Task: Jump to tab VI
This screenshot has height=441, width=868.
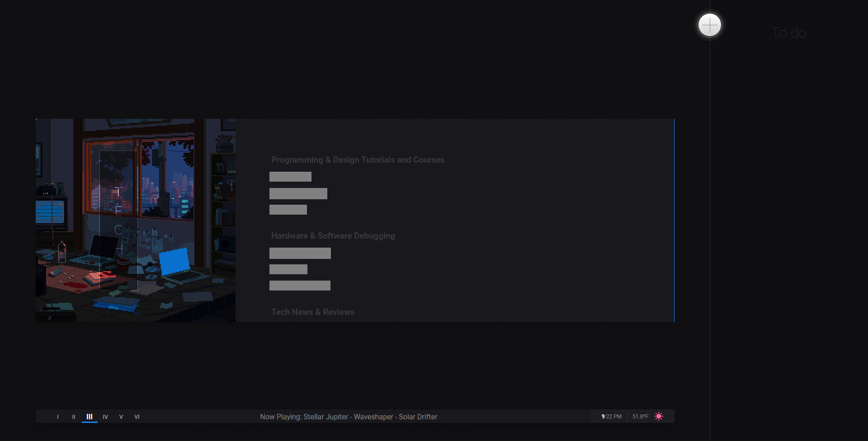Action: (x=137, y=417)
